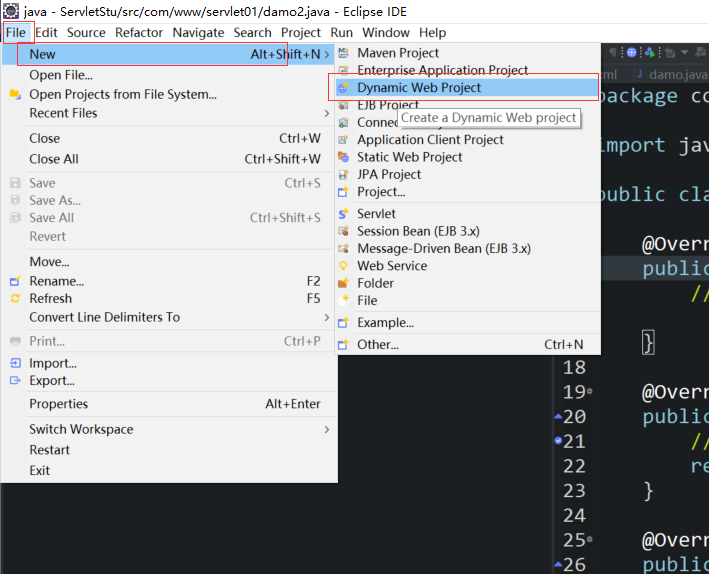Click the Example... wizard icon
Image resolution: width=709 pixels, height=574 pixels.
tap(344, 323)
